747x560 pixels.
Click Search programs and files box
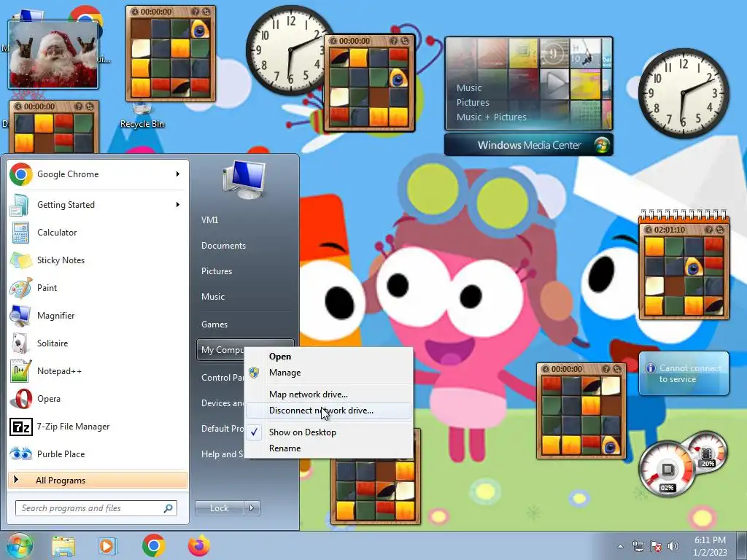[96, 508]
